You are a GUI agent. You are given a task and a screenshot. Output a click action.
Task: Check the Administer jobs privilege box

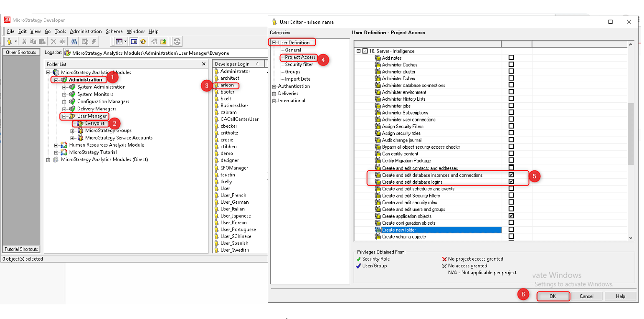point(511,106)
